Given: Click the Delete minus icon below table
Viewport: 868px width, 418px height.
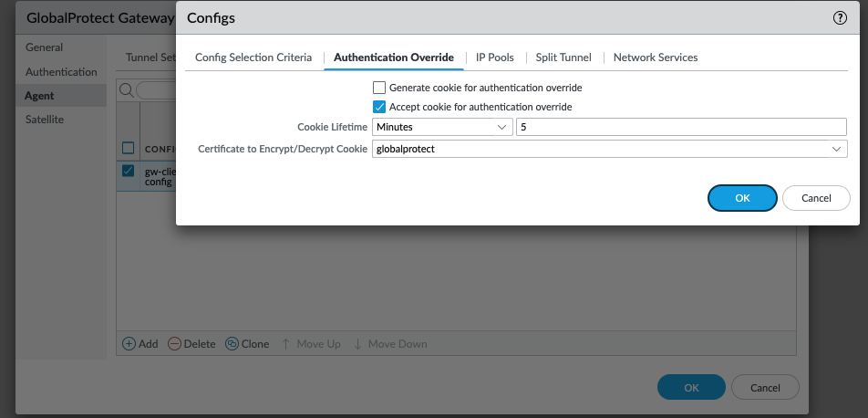Looking at the screenshot, I should click(x=174, y=344).
